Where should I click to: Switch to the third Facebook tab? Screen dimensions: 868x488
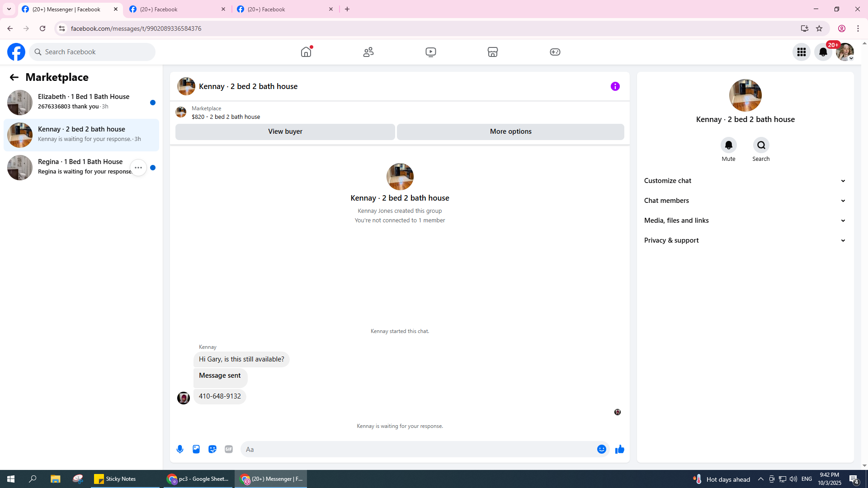coord(285,9)
